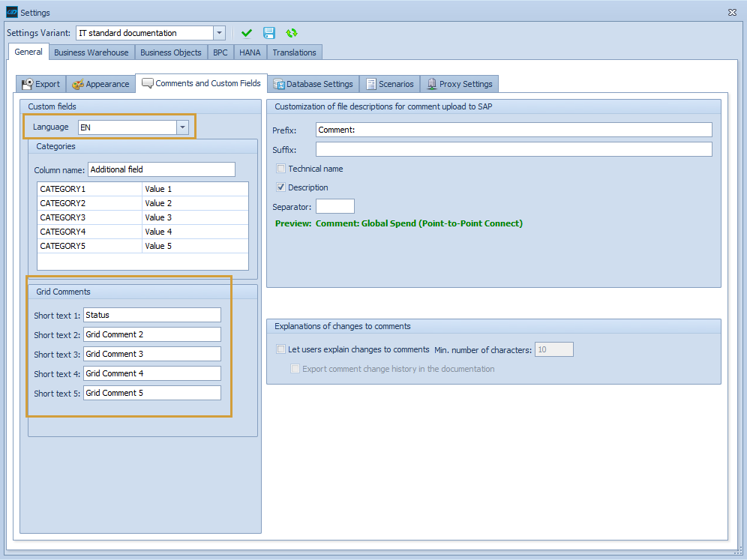Switch to the Business Warehouse tab
Screen dimensions: 747x560
click(91, 52)
